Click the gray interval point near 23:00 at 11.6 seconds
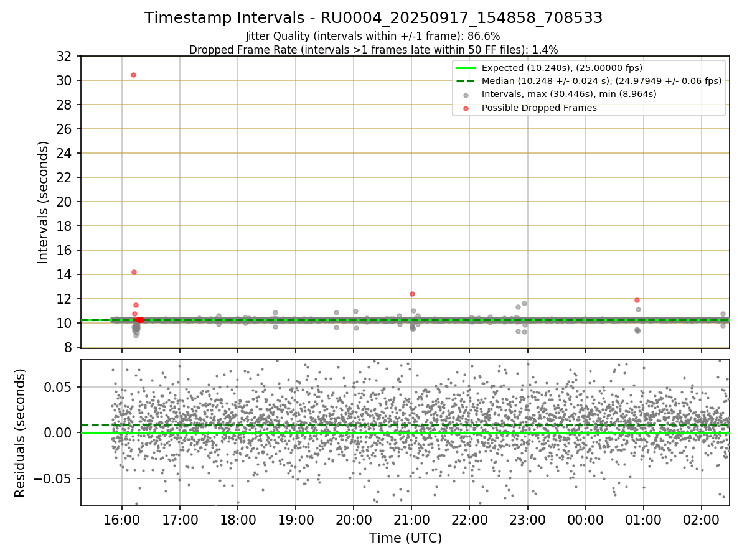The image size is (747, 560). [x=524, y=303]
